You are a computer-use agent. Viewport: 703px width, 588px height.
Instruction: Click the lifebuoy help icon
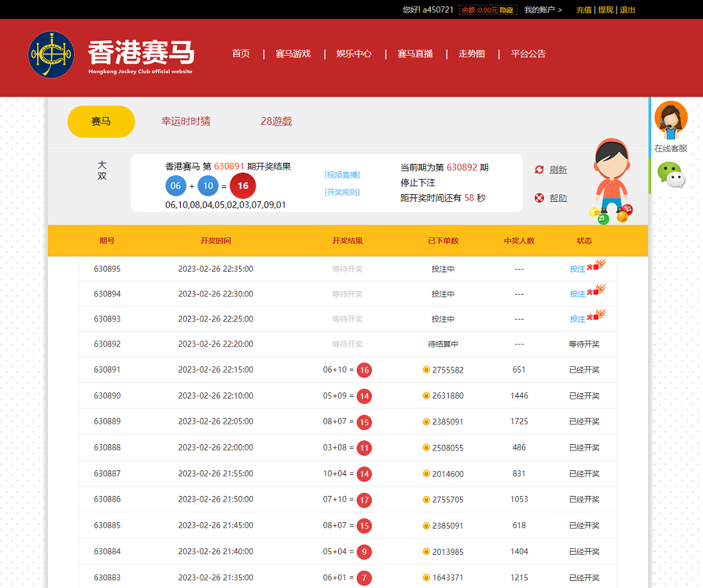(539, 197)
